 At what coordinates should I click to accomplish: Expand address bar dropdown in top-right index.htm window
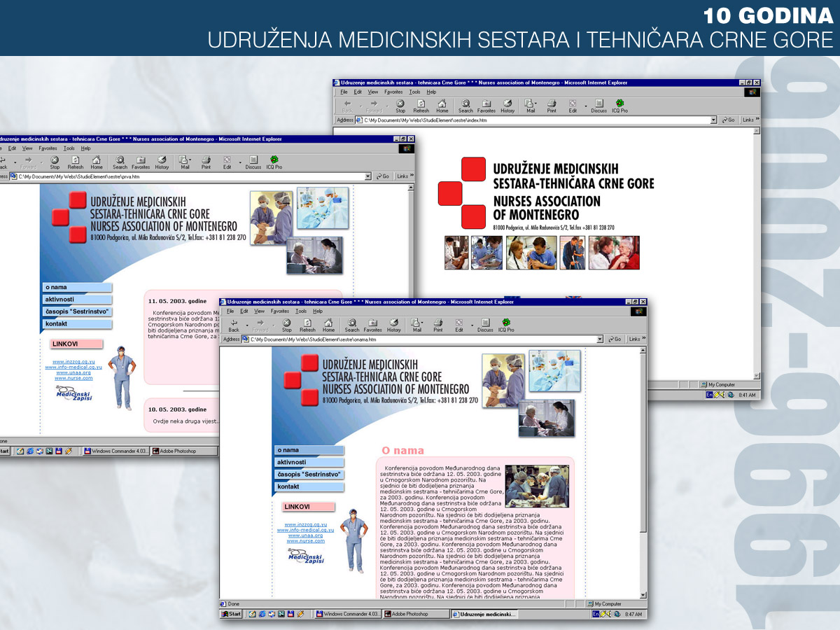(x=713, y=120)
